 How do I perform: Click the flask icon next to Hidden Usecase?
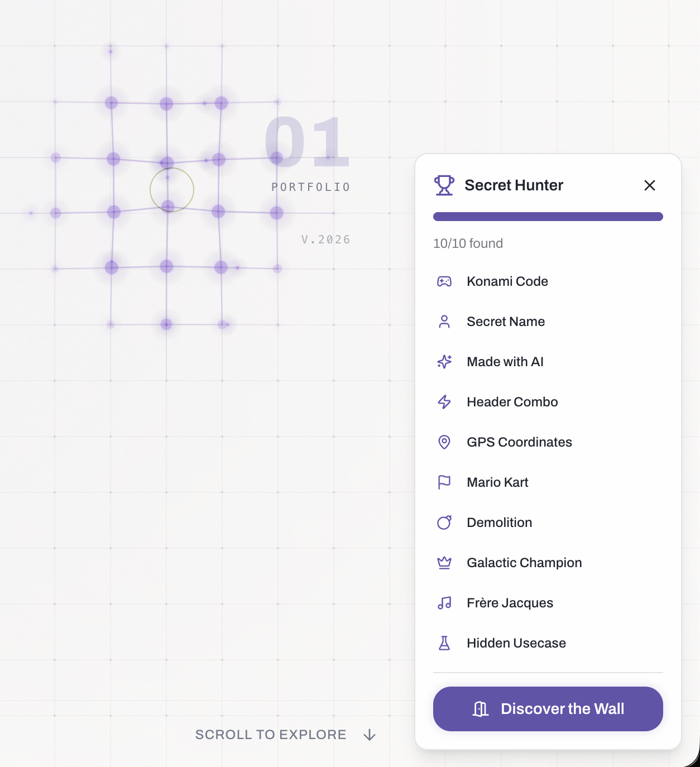(x=444, y=643)
